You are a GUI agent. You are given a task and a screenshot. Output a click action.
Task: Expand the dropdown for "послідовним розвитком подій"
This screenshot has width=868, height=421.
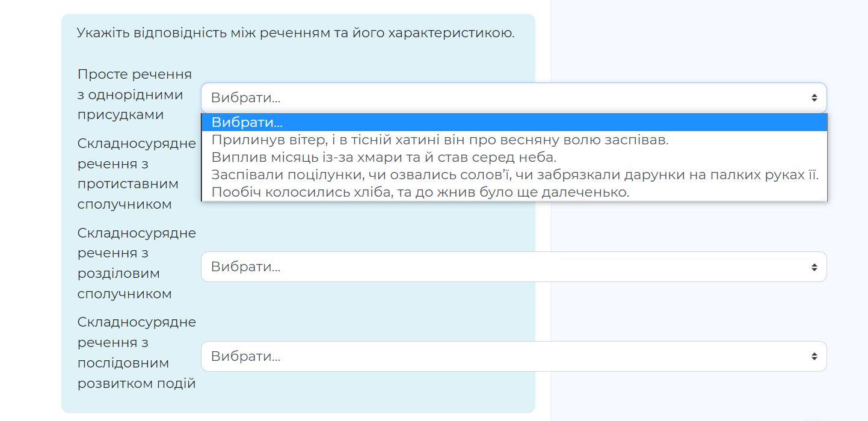[513, 357]
